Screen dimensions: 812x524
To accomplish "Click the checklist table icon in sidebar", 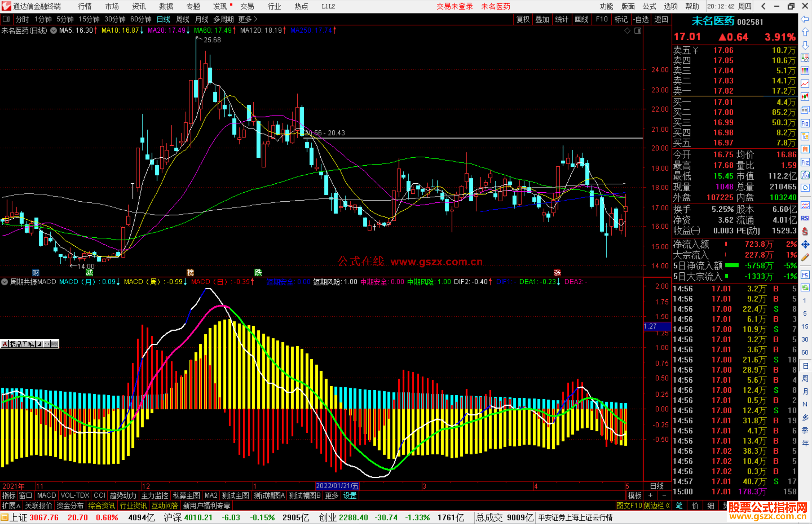I will pyautogui.click(x=805, y=58).
